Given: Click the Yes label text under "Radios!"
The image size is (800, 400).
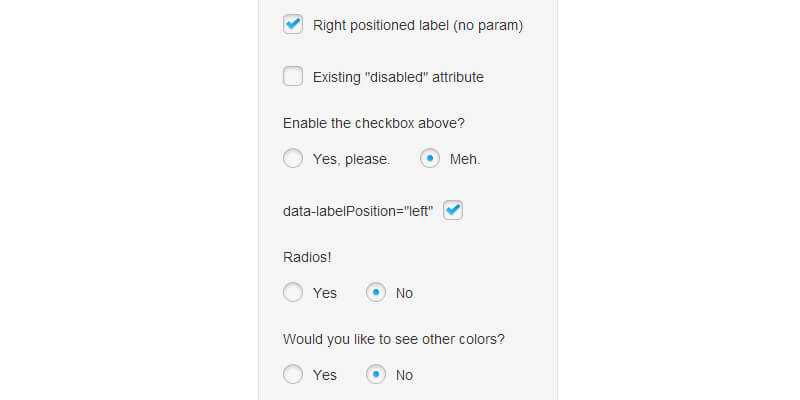Looking at the screenshot, I should click(x=325, y=294).
